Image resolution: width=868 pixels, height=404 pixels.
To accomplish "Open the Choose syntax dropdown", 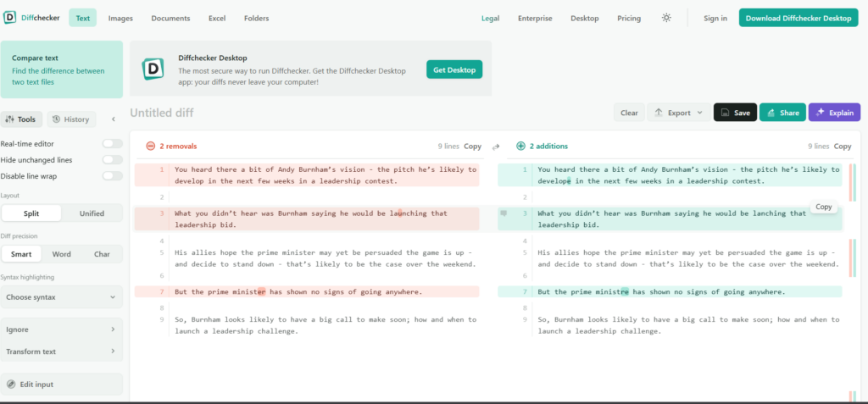I will tap(61, 297).
